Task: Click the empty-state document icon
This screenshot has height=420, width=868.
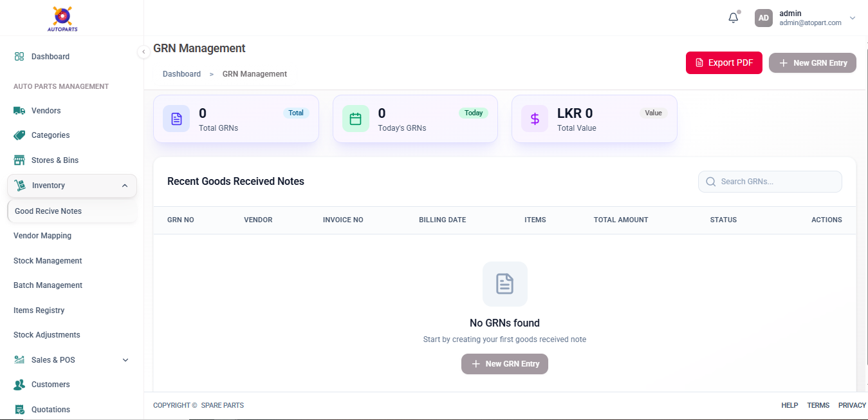Action: 504,283
